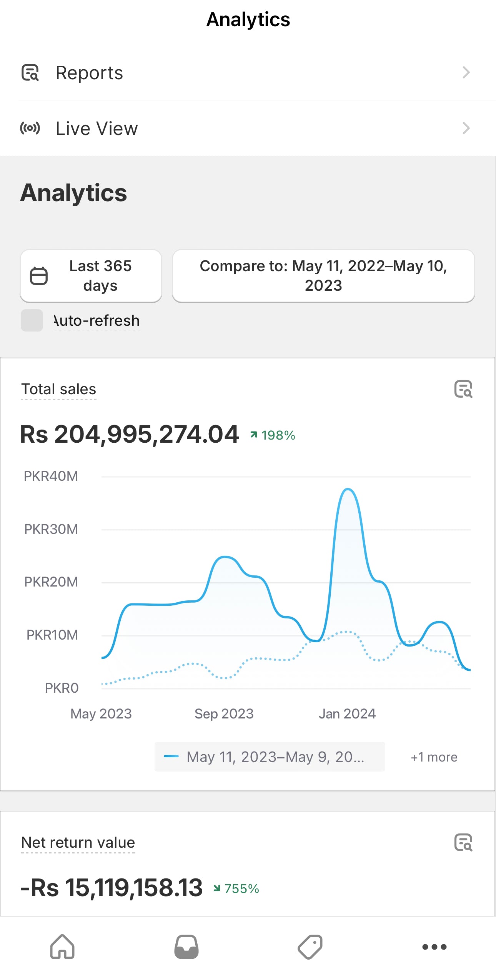Expand the Reports row chevron
Screen dimensions: 496x980
tap(466, 72)
